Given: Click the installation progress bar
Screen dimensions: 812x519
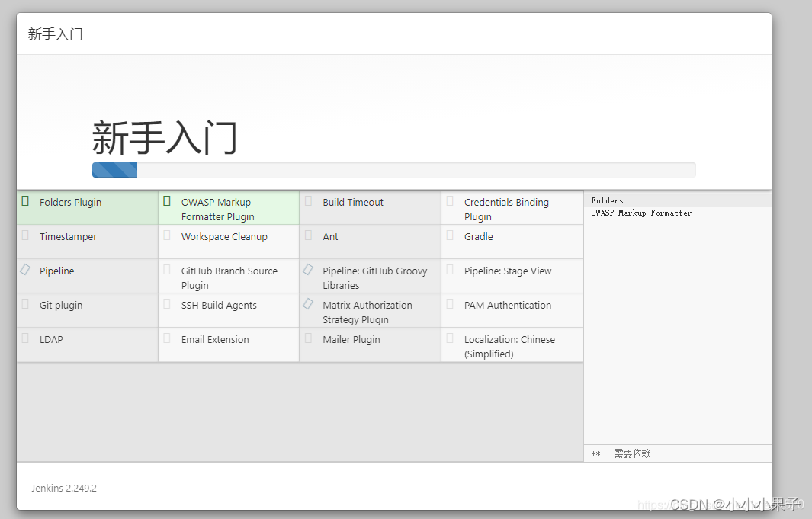Looking at the screenshot, I should point(394,170).
